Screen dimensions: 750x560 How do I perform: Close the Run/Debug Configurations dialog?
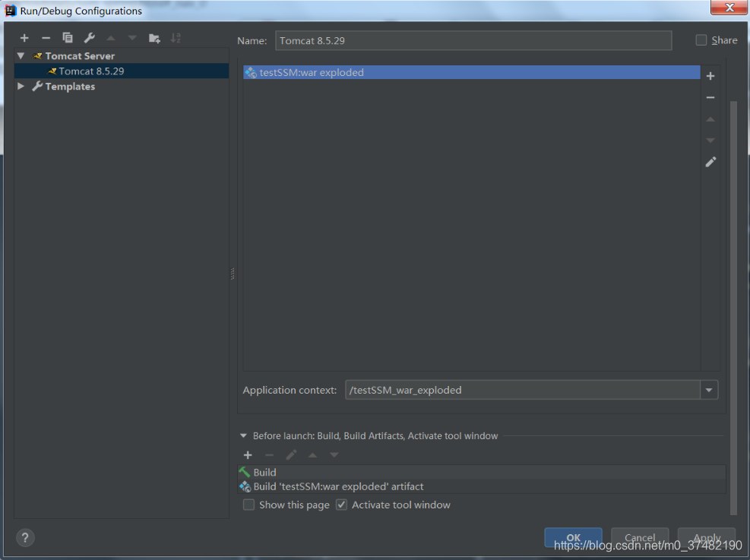729,8
